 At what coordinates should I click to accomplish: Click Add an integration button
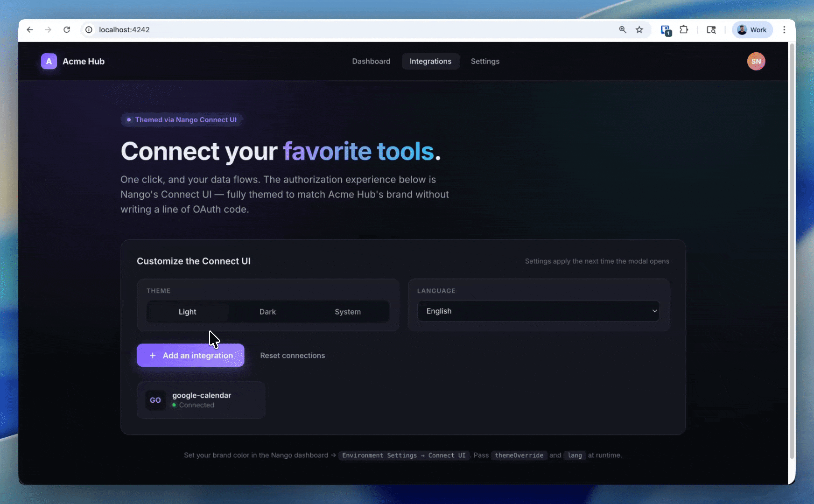(190, 355)
